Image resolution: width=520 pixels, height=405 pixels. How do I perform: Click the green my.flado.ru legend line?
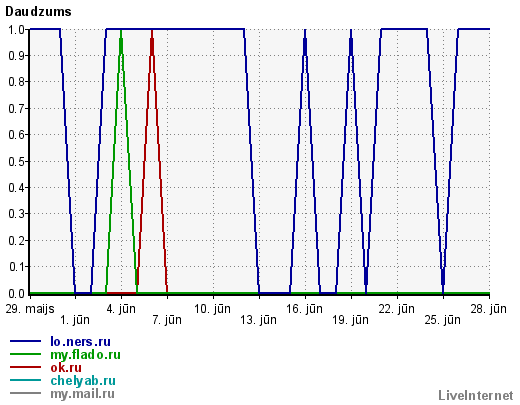[25, 354]
